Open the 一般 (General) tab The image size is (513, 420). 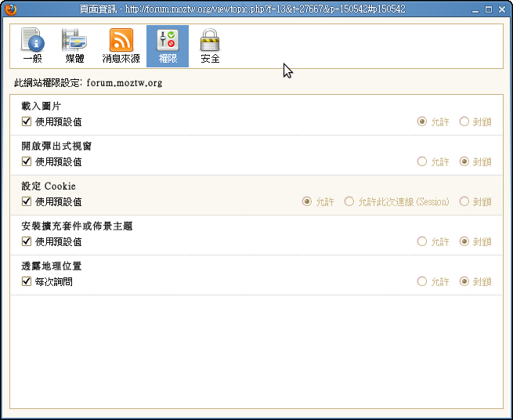click(x=33, y=46)
